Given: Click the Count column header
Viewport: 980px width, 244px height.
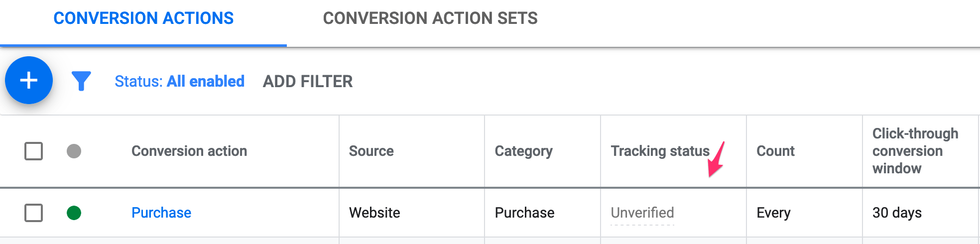Looking at the screenshot, I should point(776,151).
